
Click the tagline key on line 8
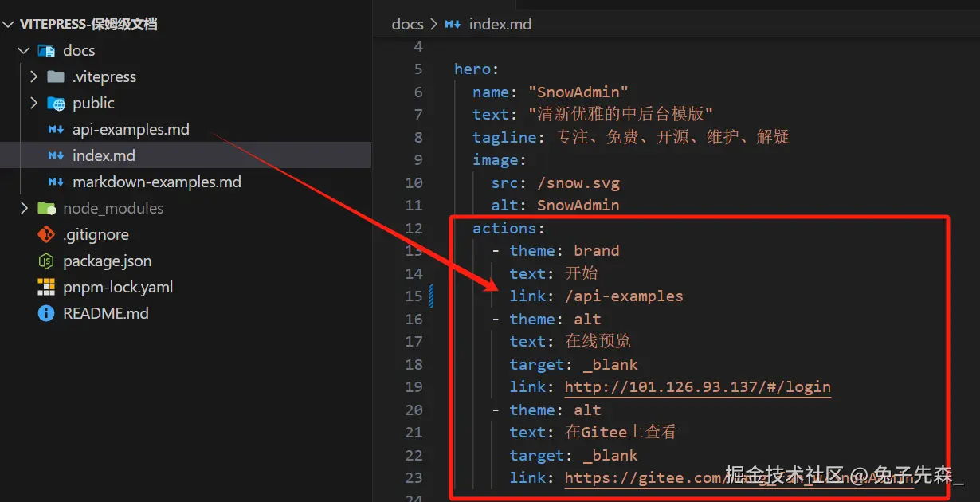[x=504, y=137]
